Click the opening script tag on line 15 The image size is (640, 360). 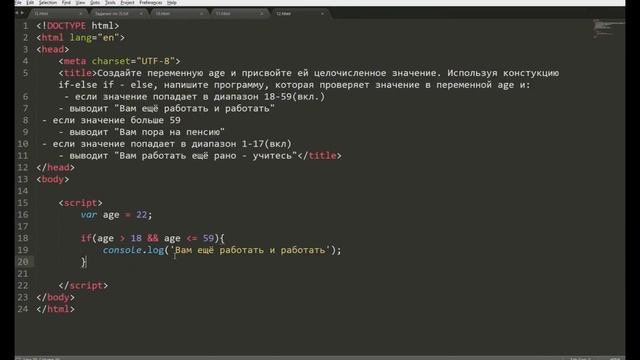80,203
